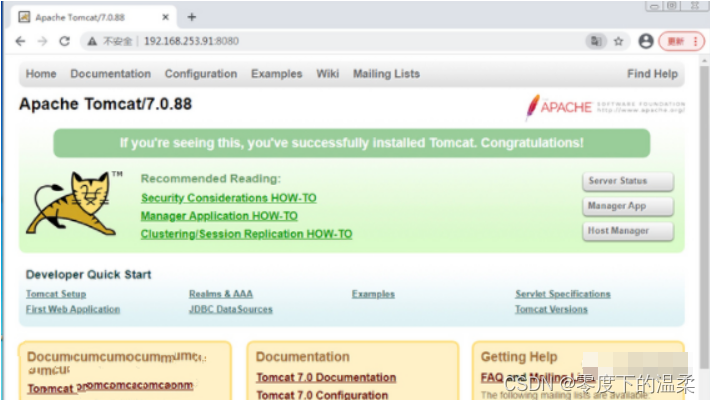
Task: Click the Manager App button
Action: coord(628,206)
